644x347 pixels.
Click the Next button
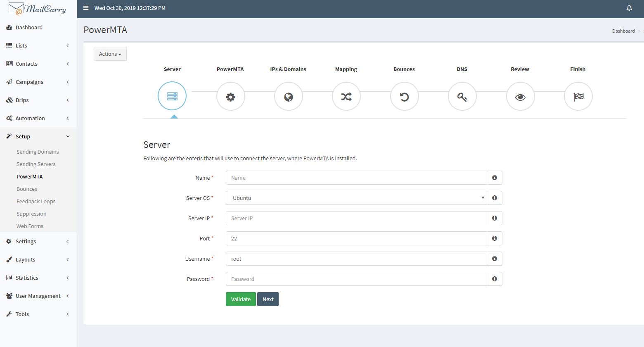268,299
